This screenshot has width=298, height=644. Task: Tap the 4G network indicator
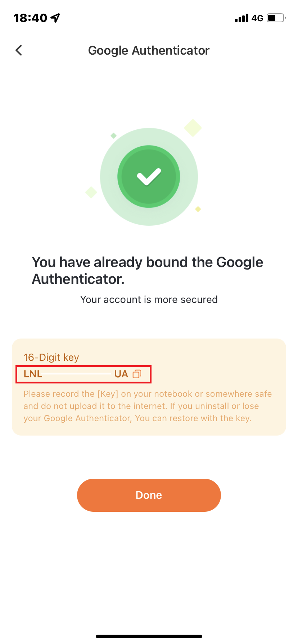pyautogui.click(x=257, y=18)
